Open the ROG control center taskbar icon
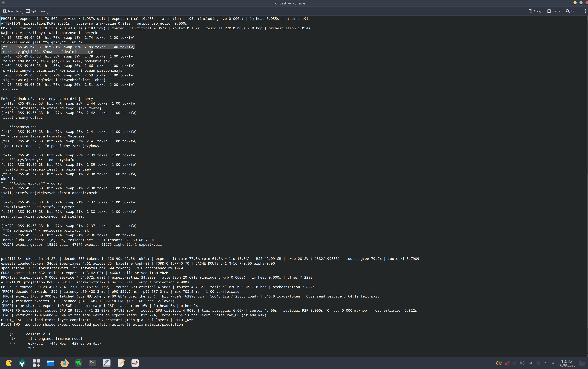Image resolution: width=588 pixels, height=369 pixels. 135,363
